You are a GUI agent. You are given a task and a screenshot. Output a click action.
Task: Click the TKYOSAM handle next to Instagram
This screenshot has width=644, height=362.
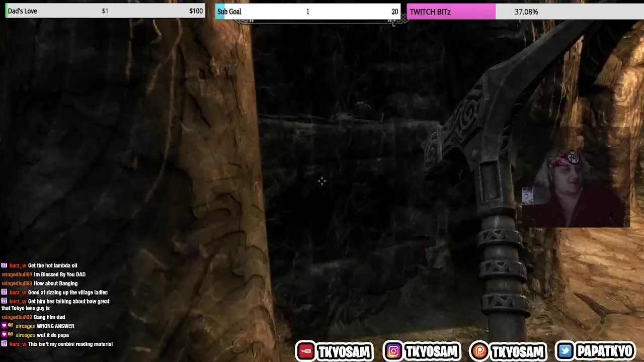(432, 351)
